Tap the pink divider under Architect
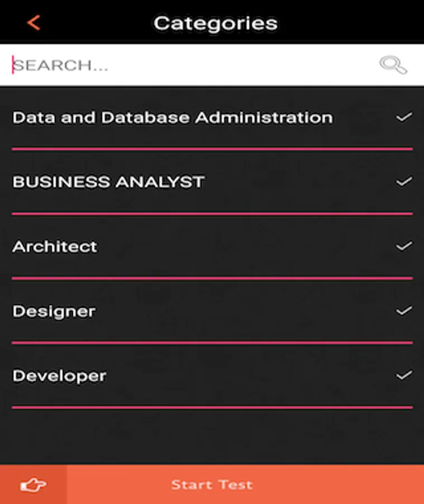This screenshot has height=504, width=424. 212,278
